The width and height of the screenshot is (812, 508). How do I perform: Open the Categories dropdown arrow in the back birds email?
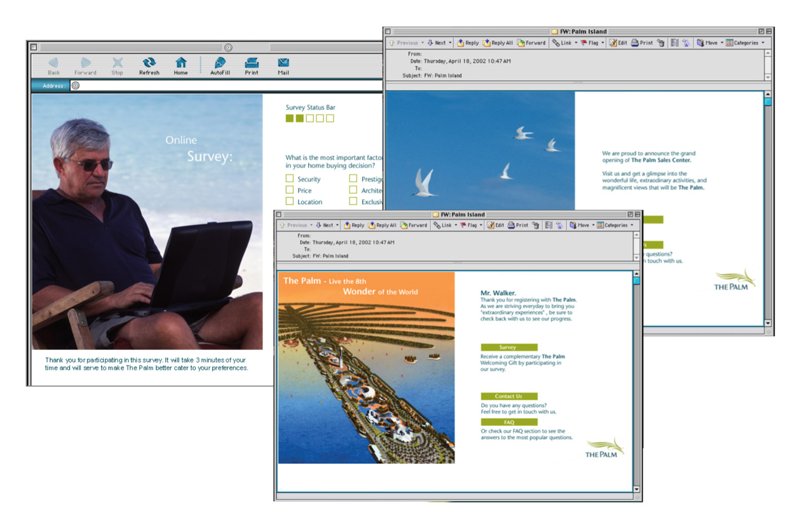click(x=763, y=43)
